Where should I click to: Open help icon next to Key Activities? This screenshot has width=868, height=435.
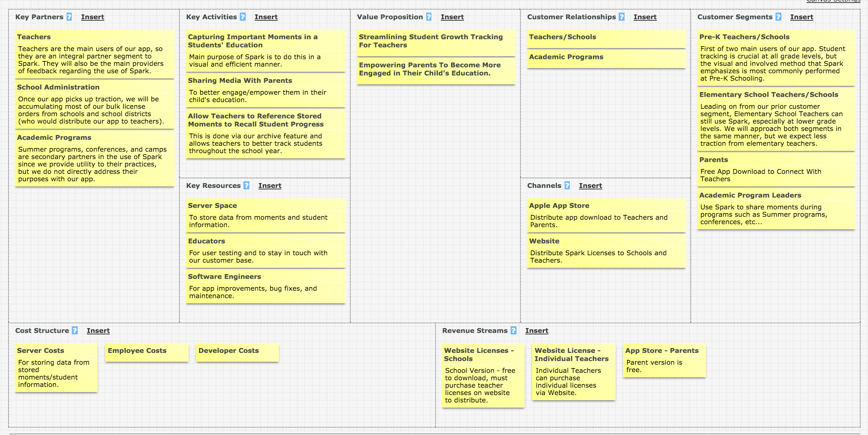tap(243, 17)
